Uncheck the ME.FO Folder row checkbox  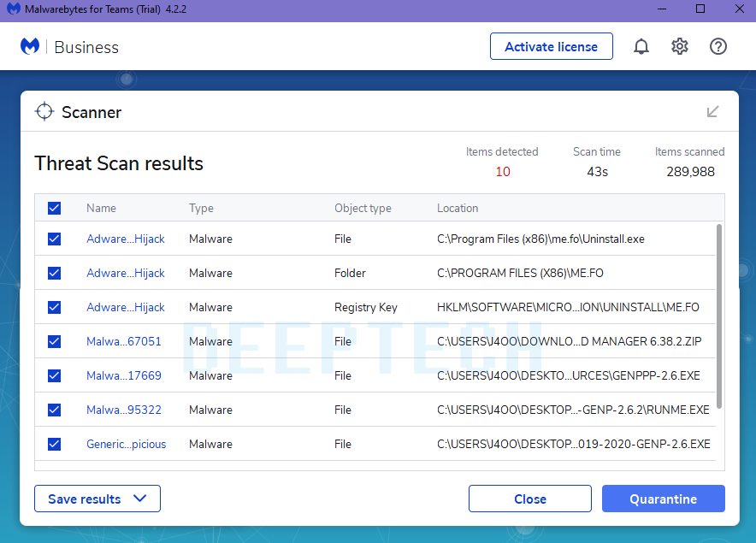click(x=55, y=273)
